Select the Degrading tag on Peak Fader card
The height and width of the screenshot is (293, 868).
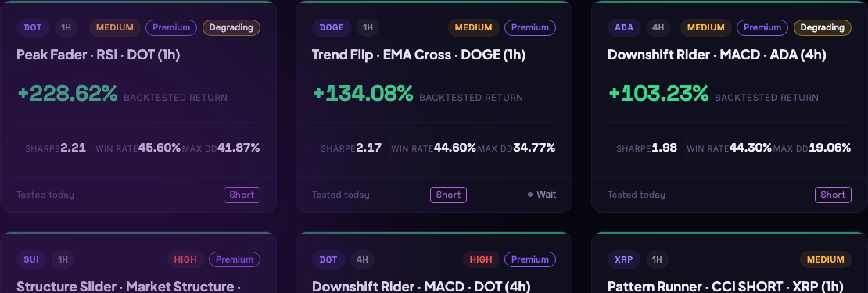(x=231, y=27)
